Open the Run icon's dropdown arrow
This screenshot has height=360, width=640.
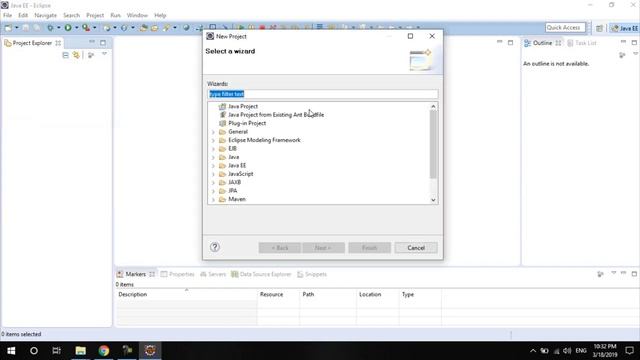coord(76,28)
